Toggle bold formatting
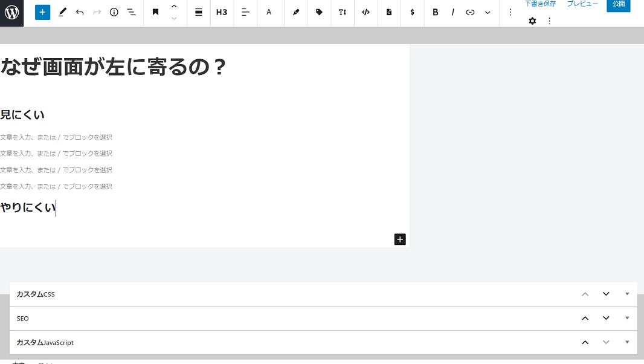Image resolution: width=644 pixels, height=364 pixels. tap(435, 12)
